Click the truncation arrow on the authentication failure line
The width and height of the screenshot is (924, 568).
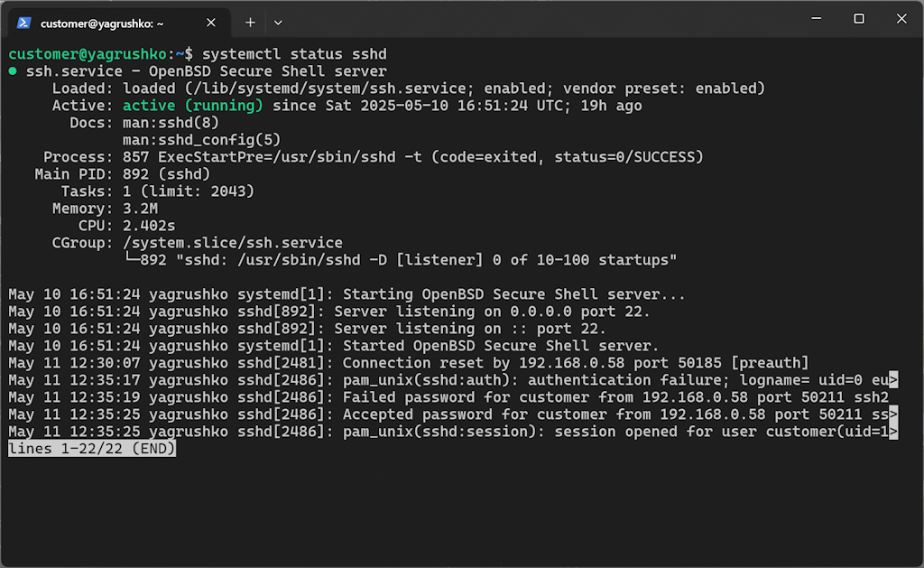coord(893,380)
